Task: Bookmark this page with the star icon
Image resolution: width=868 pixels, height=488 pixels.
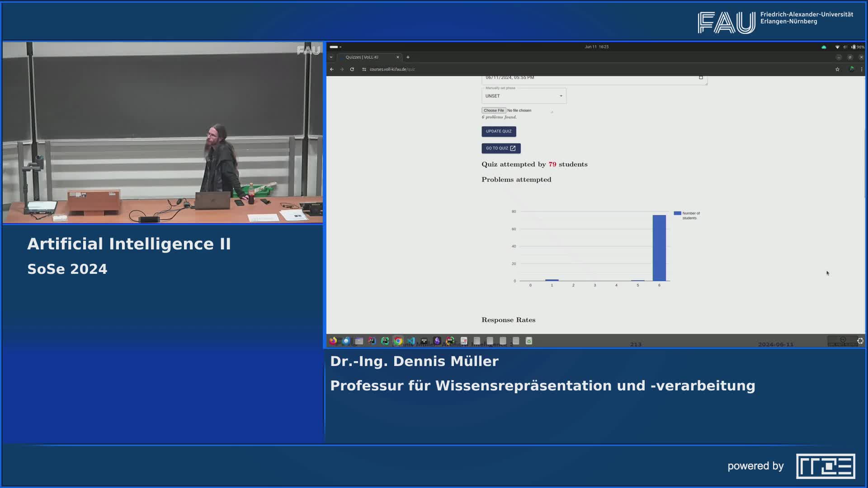Action: point(837,69)
